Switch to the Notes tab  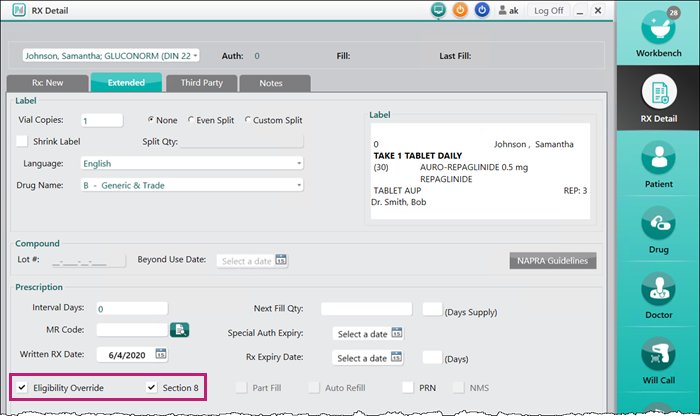269,83
